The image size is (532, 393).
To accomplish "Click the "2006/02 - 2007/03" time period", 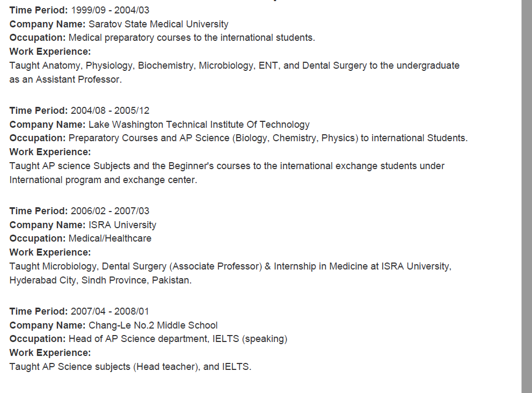I will tap(110, 211).
